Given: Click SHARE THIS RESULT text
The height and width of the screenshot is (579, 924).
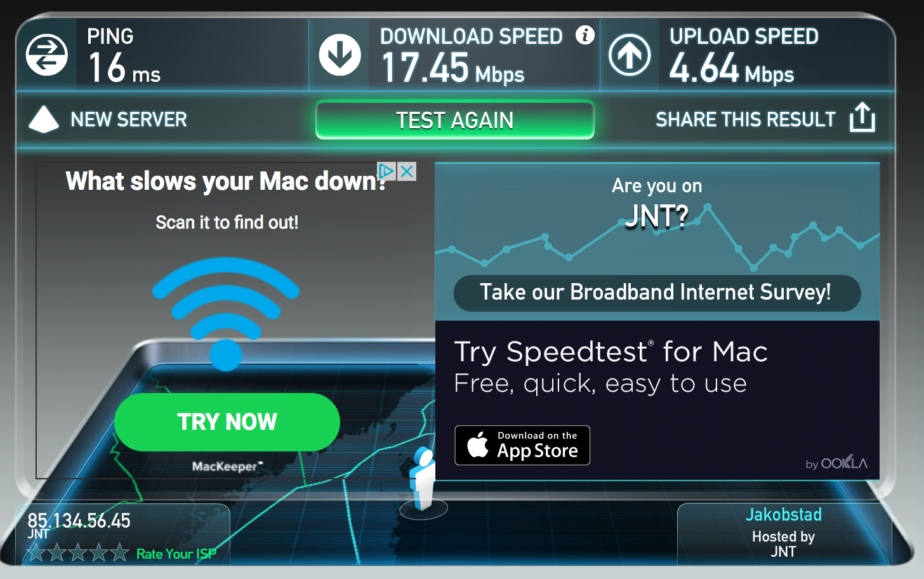Looking at the screenshot, I should click(x=746, y=119).
